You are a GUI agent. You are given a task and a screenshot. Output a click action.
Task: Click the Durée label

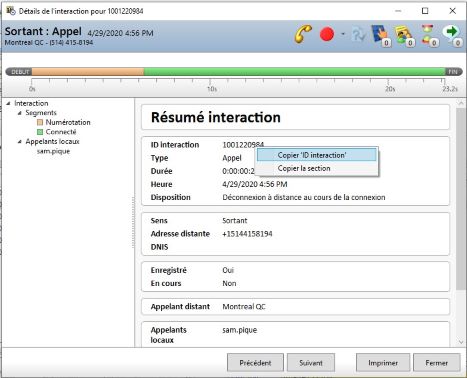point(161,171)
